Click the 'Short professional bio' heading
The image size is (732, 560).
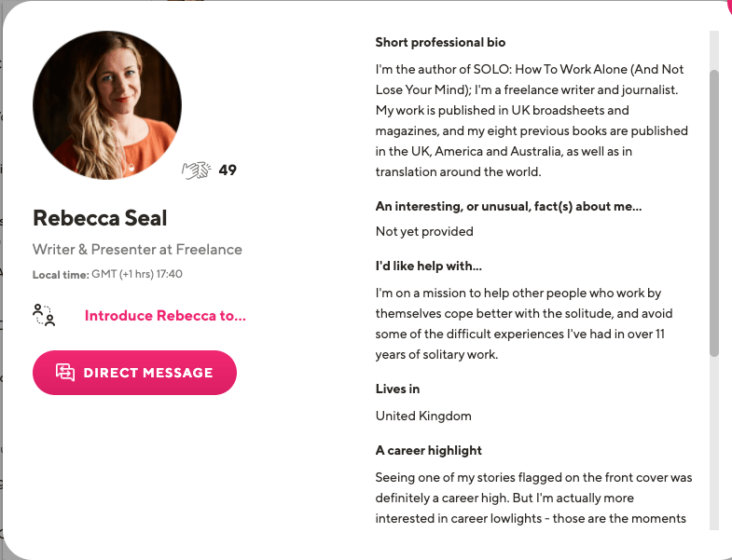(440, 43)
